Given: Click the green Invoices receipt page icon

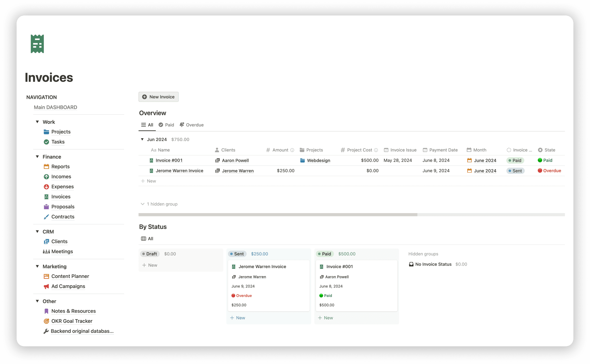Looking at the screenshot, I should click(x=37, y=44).
